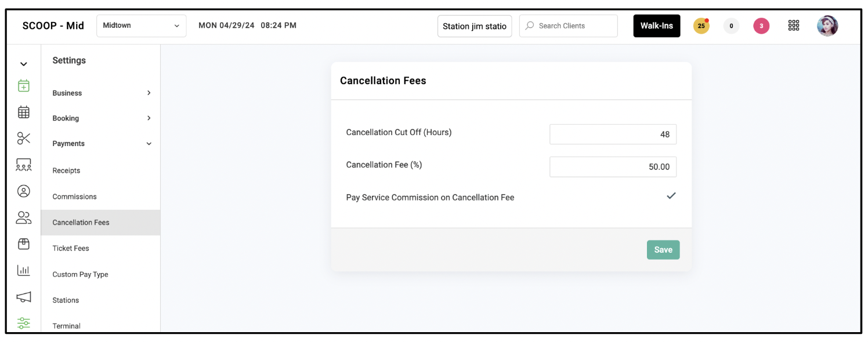Toggle Pay Service Commission on Cancellation Fee checkmark
The image size is (868, 342).
tap(671, 196)
